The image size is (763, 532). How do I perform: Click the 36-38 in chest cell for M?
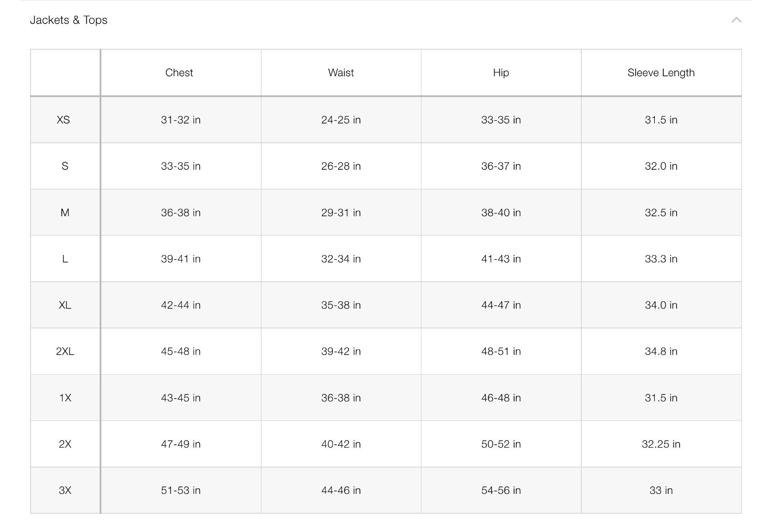tap(181, 213)
